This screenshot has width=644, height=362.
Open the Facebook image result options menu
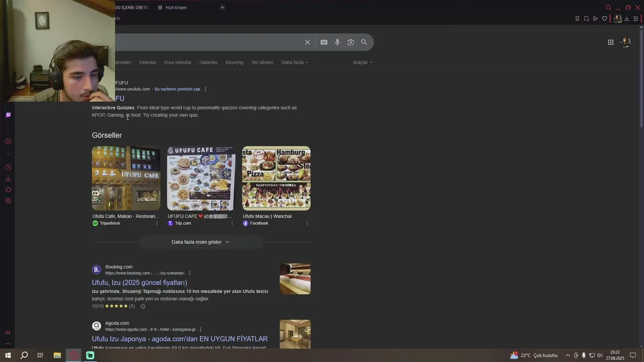coord(307,223)
